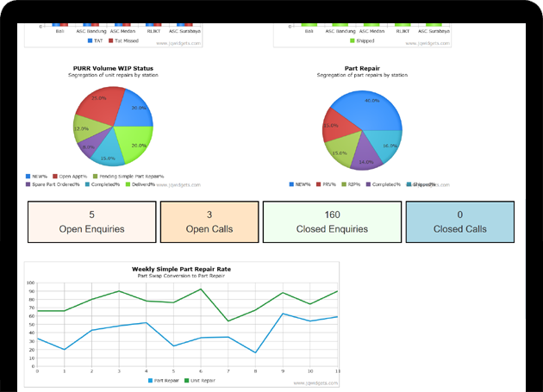Hide the Shipped series in bar chart legend

pyautogui.click(x=364, y=40)
